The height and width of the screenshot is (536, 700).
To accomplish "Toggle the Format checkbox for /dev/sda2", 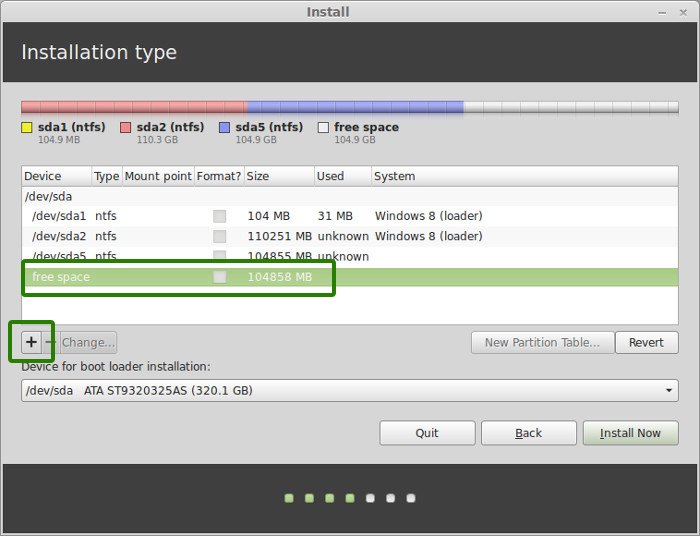I will (x=219, y=236).
